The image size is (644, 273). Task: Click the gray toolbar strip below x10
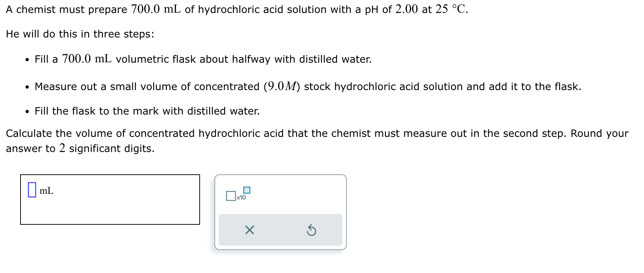click(280, 230)
